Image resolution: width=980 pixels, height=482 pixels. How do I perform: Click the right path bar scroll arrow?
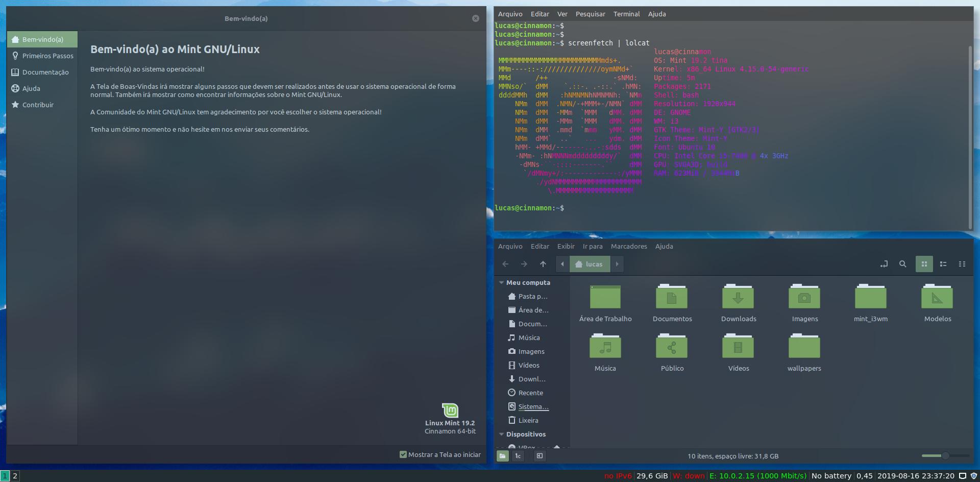point(617,264)
